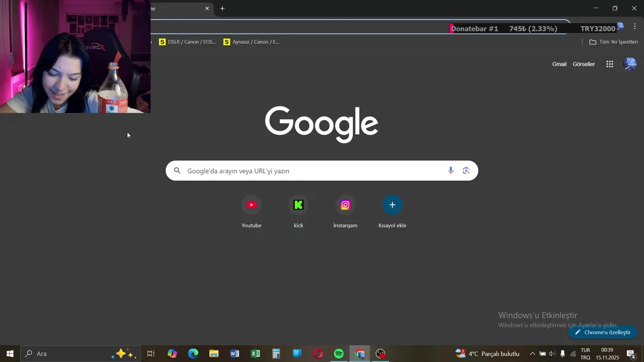644x362 pixels.
Task: Switch to the Chrome taskbar icon
Action: [360, 353]
